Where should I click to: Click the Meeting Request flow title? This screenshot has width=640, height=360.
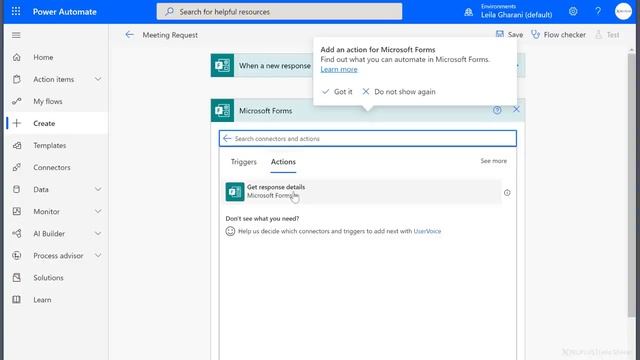170,35
